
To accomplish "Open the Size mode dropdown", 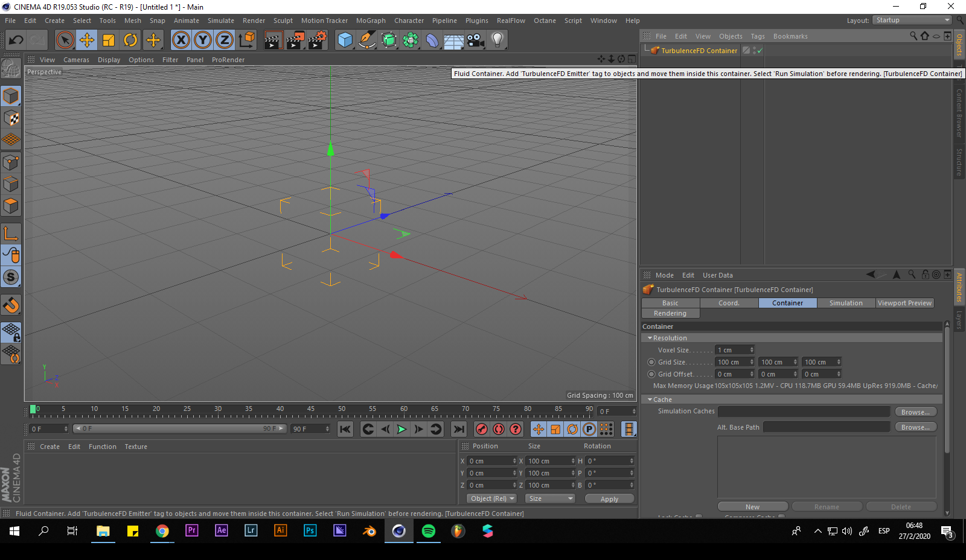I will pyautogui.click(x=550, y=498).
